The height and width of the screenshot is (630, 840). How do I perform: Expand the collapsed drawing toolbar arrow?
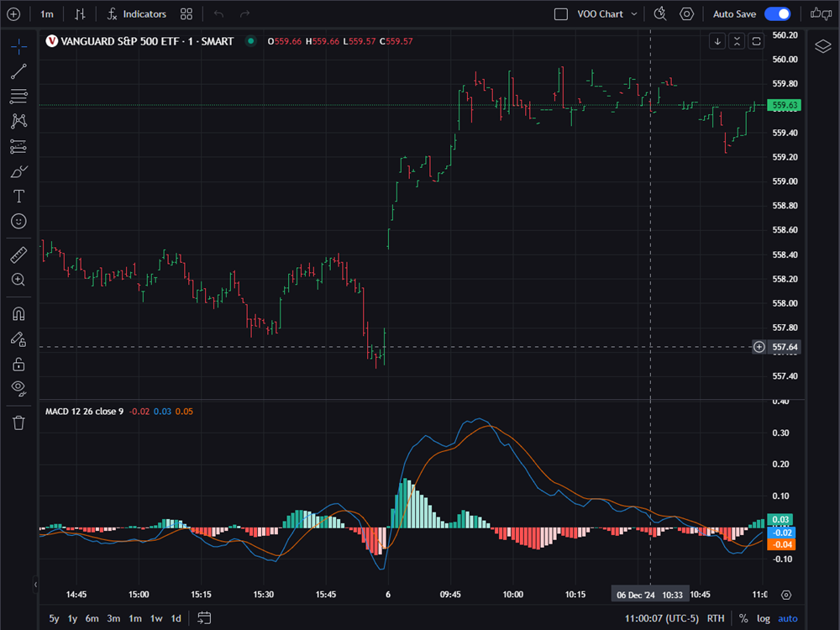click(x=35, y=584)
